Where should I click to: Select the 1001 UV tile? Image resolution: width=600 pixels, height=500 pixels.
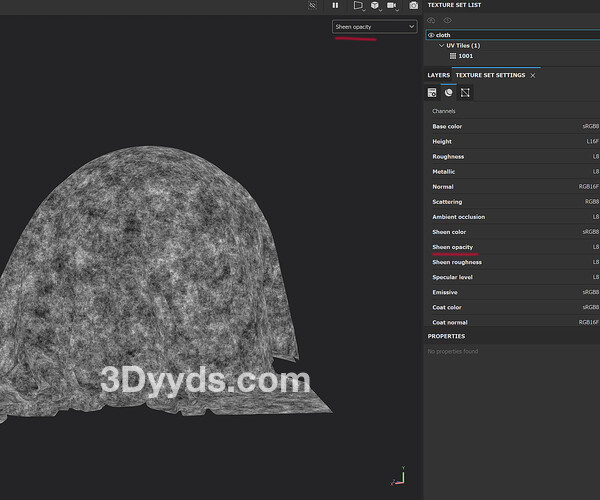(465, 56)
